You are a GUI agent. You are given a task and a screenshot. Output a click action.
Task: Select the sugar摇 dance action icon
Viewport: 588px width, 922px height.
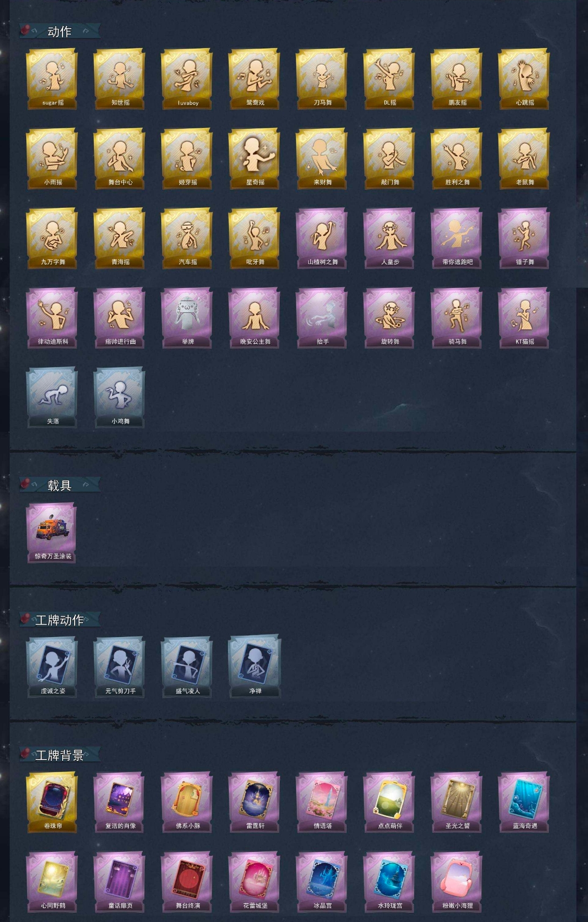pos(52,79)
